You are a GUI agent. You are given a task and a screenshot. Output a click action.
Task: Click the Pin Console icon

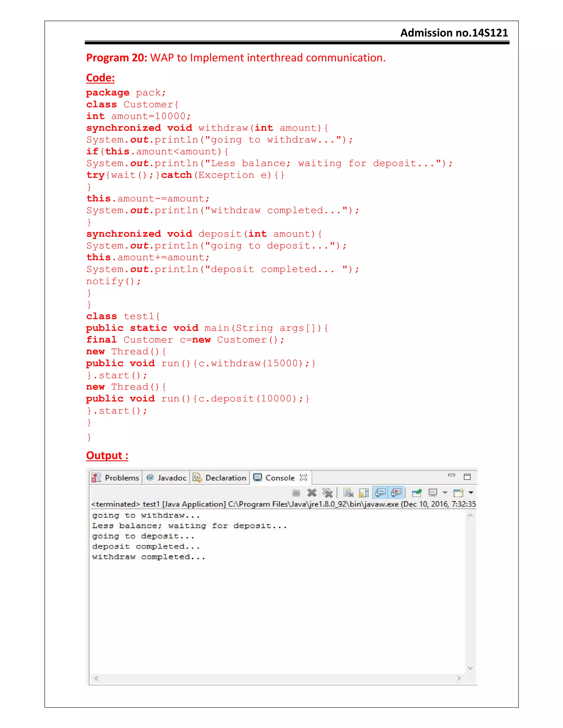[417, 493]
